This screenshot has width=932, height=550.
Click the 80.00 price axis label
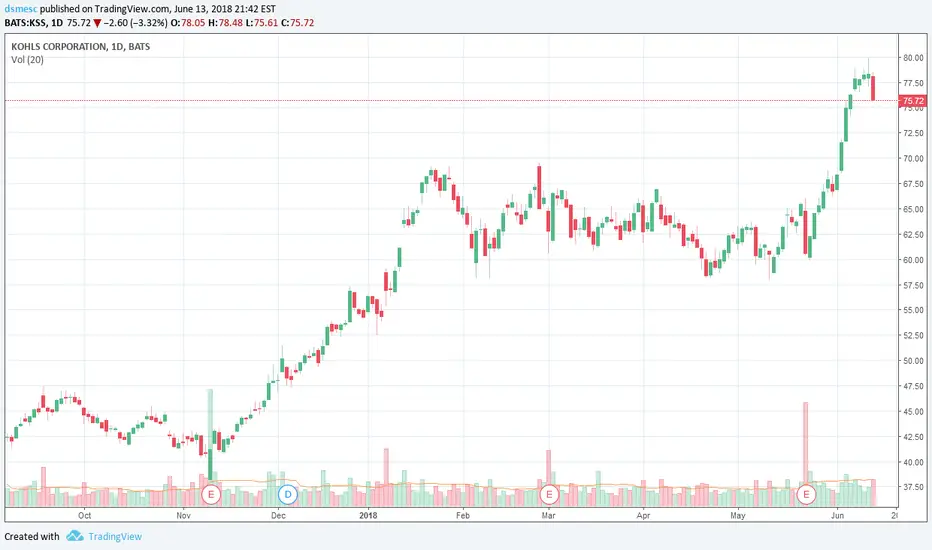pos(913,58)
